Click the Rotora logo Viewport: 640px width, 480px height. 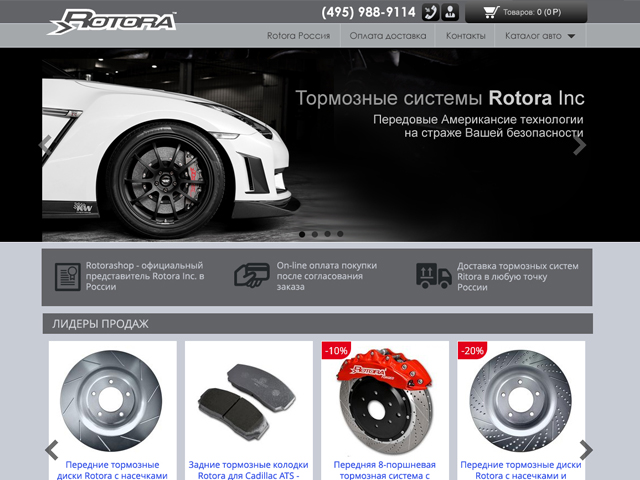[113, 22]
